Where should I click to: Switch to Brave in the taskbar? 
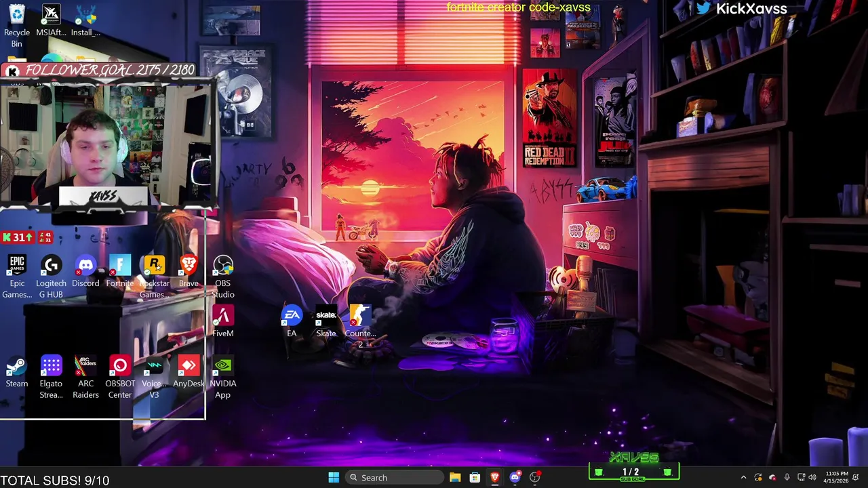click(495, 477)
